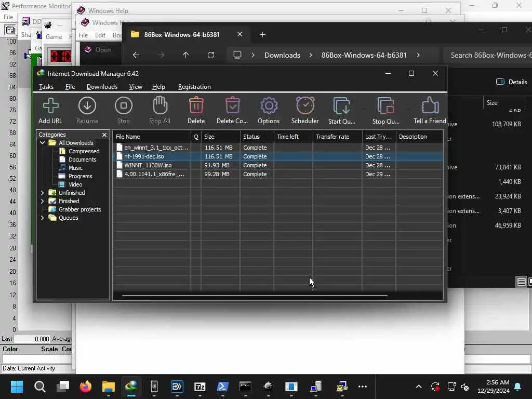Click the Stop Queue icon
Screen dimensions: 532x399
point(386,105)
